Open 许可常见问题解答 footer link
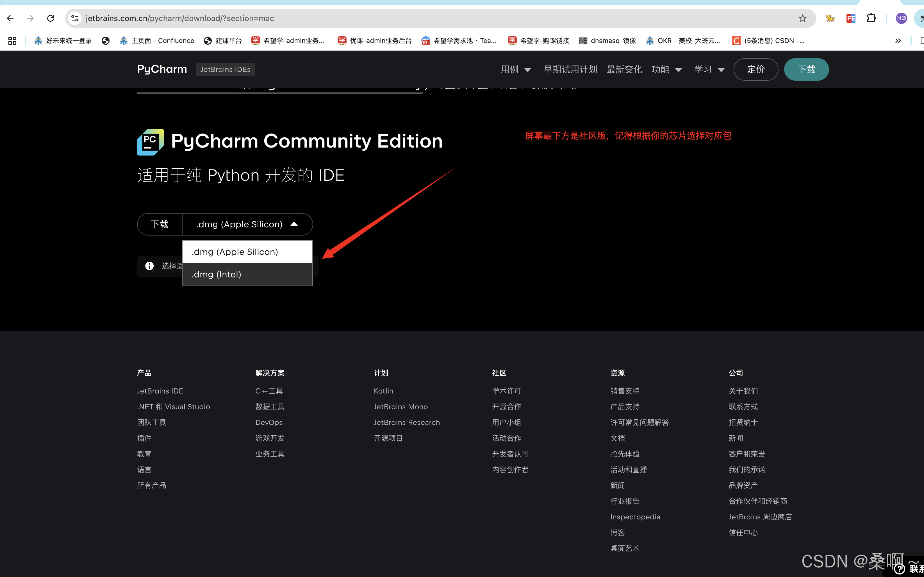 [x=639, y=422]
